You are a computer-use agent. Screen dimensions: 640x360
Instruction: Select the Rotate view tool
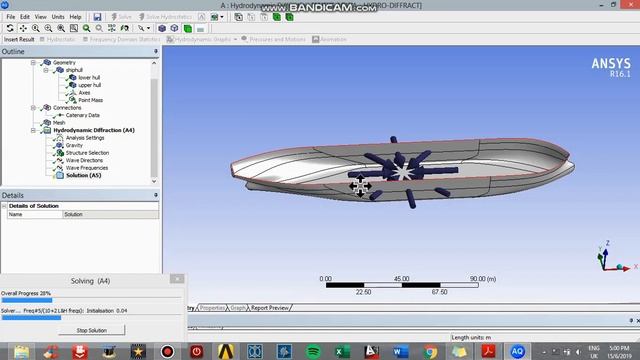click(x=10, y=28)
